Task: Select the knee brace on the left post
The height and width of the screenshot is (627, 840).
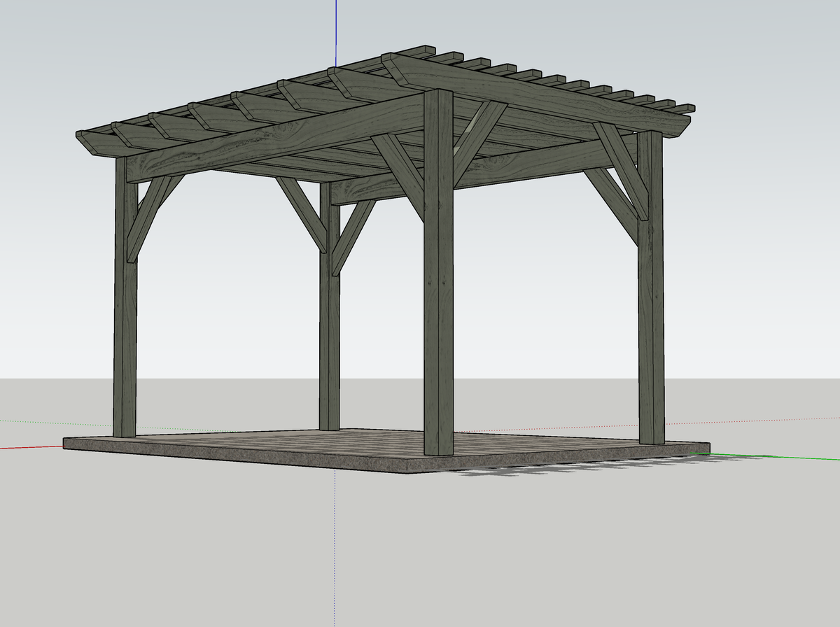Action: (149, 218)
